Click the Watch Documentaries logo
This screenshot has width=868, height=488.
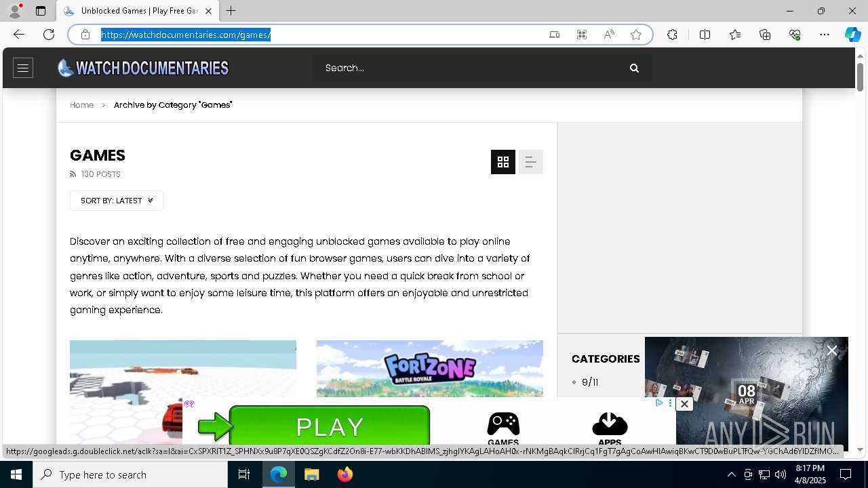click(x=143, y=68)
